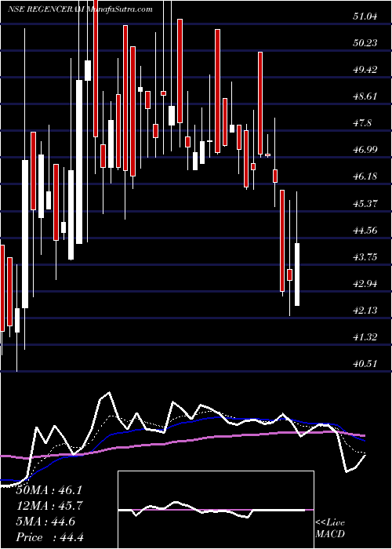Click the 40.51 price axis label

365,363
